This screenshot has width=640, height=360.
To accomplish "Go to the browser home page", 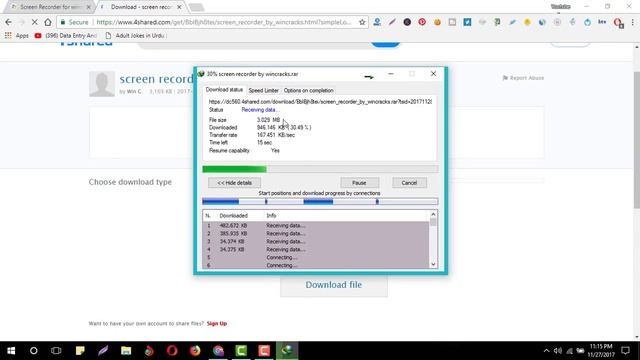I will [x=48, y=22].
